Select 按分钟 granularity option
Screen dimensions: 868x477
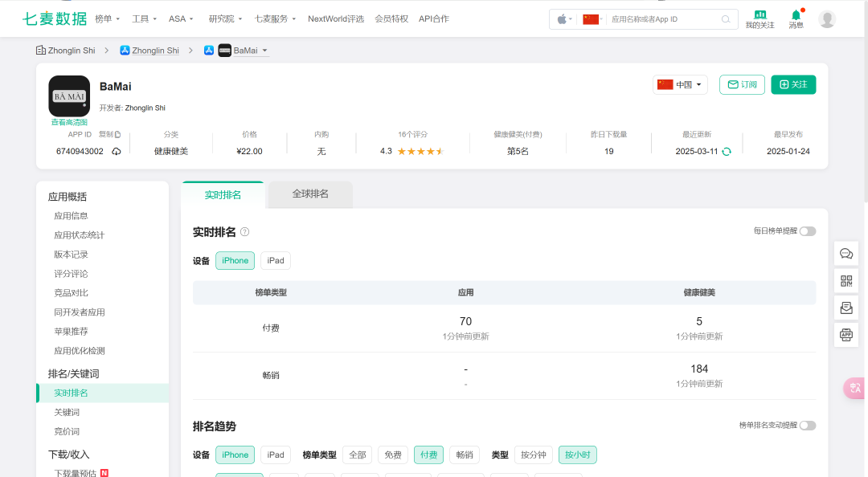(534, 455)
